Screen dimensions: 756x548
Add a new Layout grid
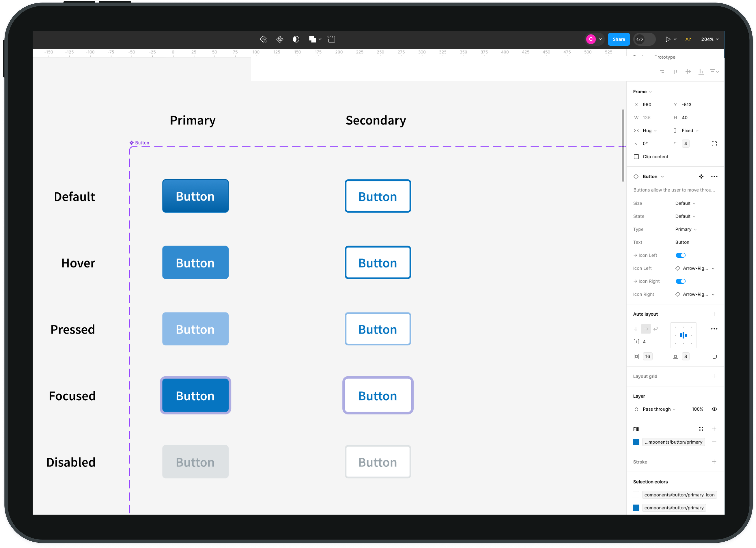(714, 376)
